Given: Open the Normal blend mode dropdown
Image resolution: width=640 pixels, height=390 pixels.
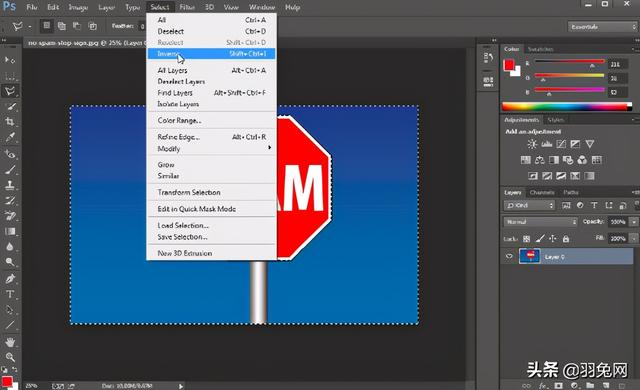Looking at the screenshot, I should click(540, 222).
